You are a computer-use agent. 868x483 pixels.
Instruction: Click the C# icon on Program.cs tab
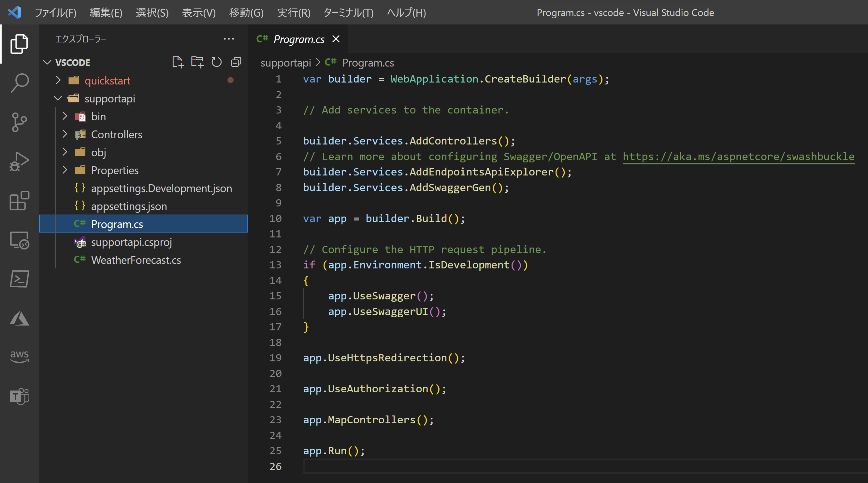tap(262, 39)
